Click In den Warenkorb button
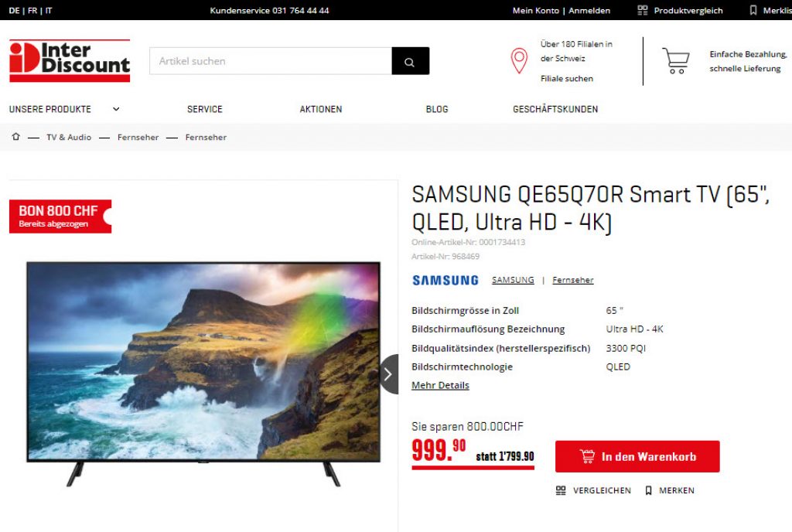This screenshot has height=532, width=792. (x=637, y=456)
